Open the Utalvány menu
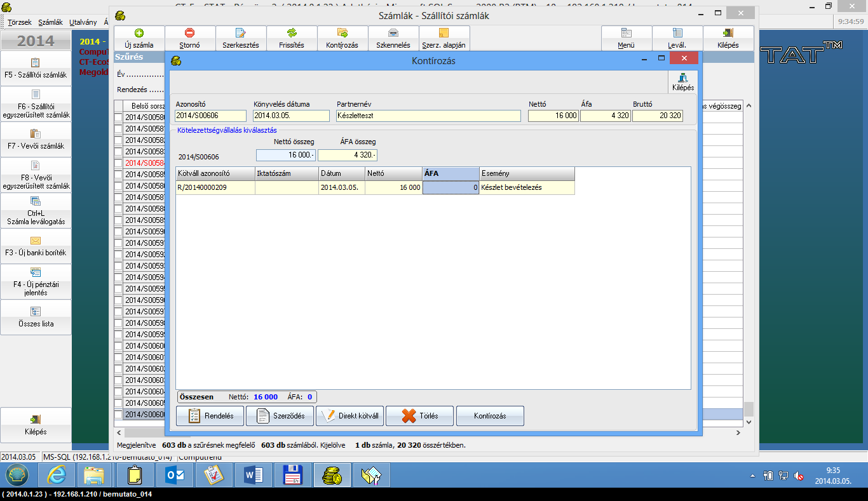Image resolution: width=868 pixels, height=501 pixels. pyautogui.click(x=83, y=22)
